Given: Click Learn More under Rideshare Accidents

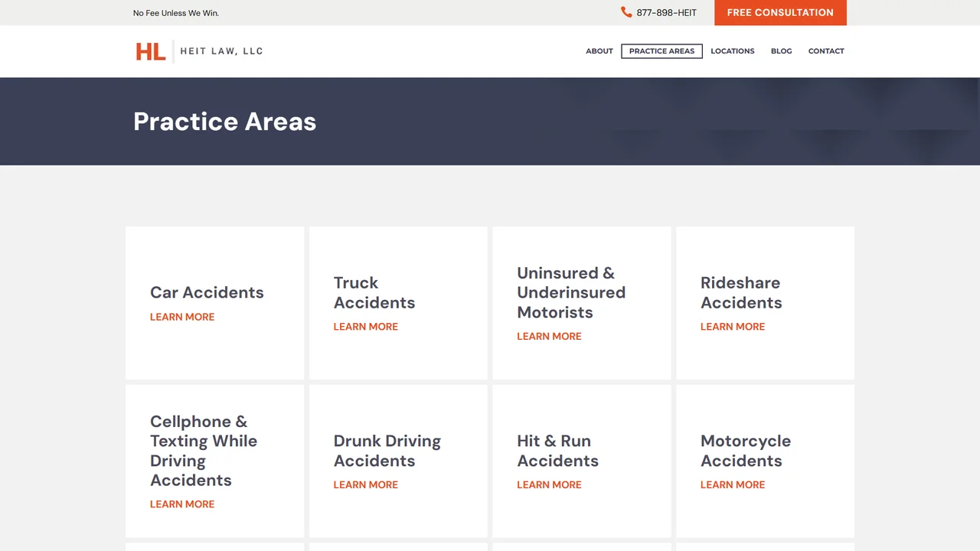Looking at the screenshot, I should (733, 327).
